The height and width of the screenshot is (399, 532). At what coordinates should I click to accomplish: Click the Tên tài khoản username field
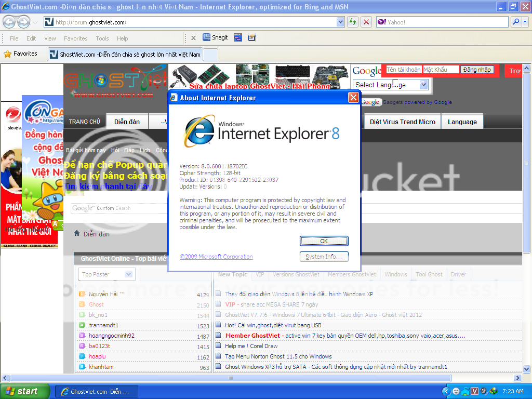click(x=404, y=70)
